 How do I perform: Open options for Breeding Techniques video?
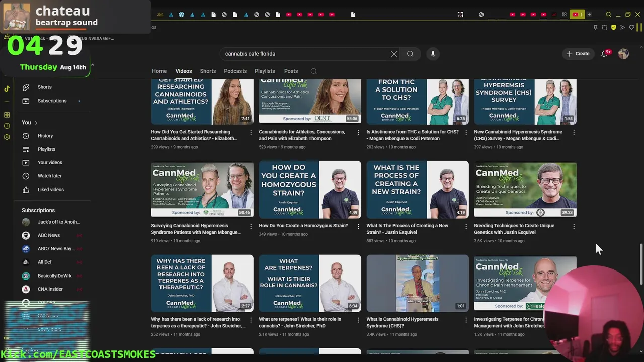click(574, 227)
